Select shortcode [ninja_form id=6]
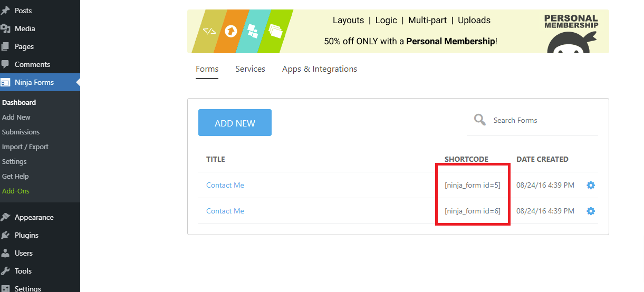The width and height of the screenshot is (644, 292). pyautogui.click(x=473, y=211)
